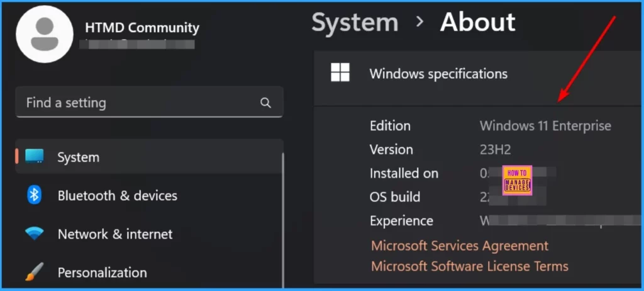Click the paintbrush Personalization icon
This screenshot has height=291, width=644.
coord(35,272)
